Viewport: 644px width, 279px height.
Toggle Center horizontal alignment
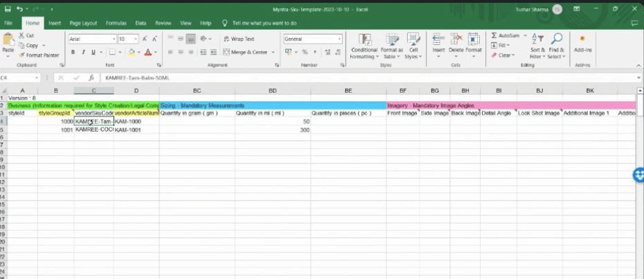tap(180, 52)
